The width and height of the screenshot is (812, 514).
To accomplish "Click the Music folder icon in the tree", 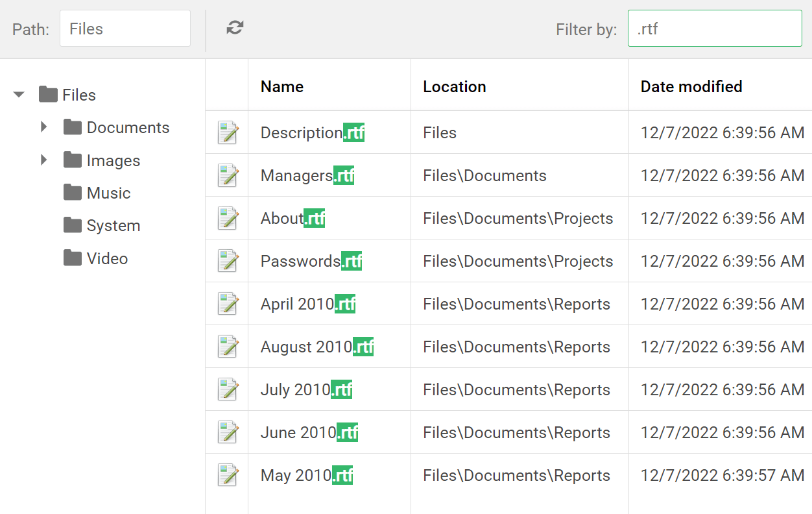I will click(x=72, y=193).
